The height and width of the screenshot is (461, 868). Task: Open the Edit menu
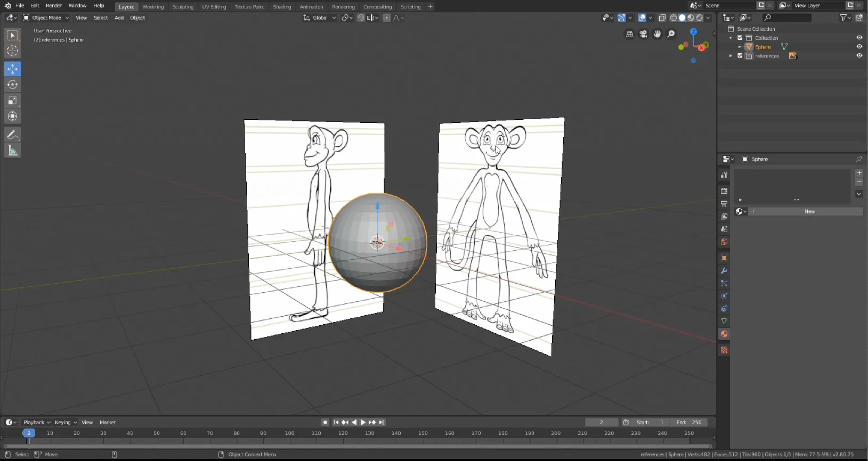coord(35,5)
